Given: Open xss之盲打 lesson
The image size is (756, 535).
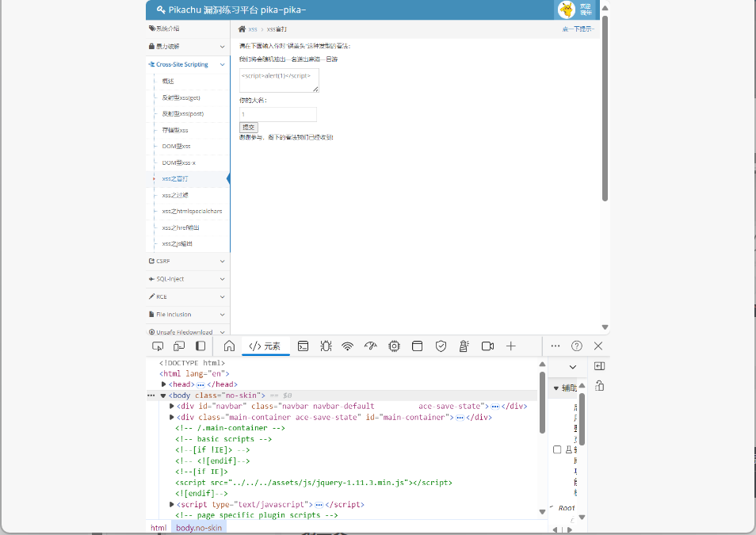Looking at the screenshot, I should point(175,178).
